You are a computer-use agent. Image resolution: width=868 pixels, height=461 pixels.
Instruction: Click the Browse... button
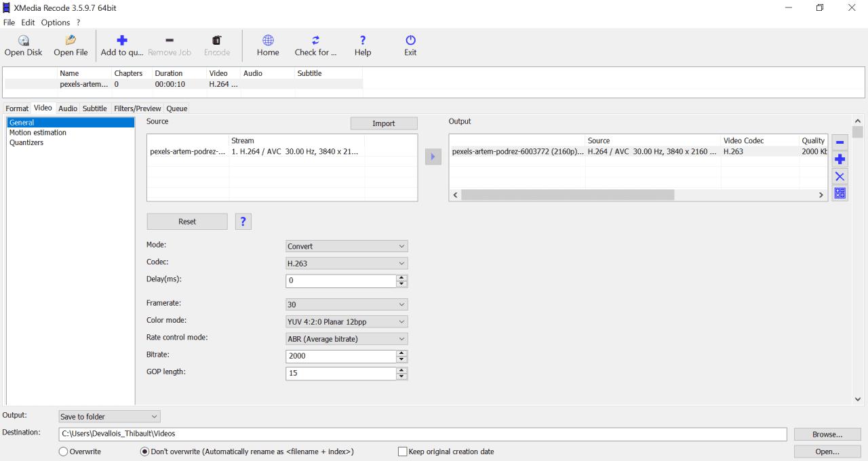[827, 434]
